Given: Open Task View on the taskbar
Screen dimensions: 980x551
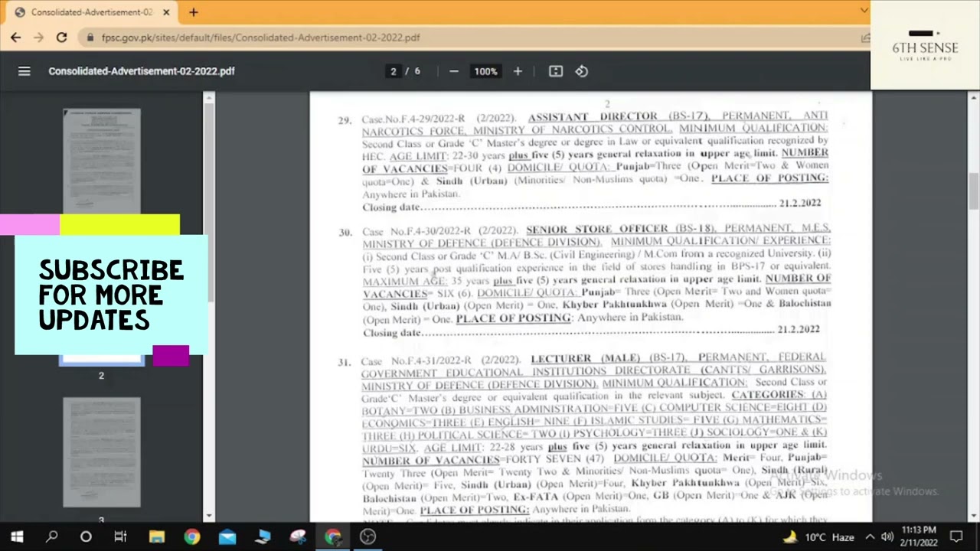Looking at the screenshot, I should point(120,536).
